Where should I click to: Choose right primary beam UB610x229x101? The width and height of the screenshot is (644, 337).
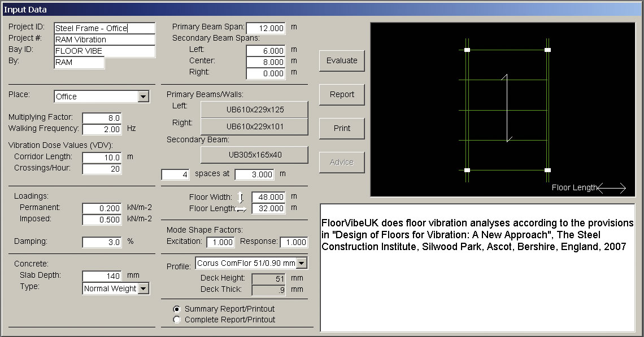[254, 126]
